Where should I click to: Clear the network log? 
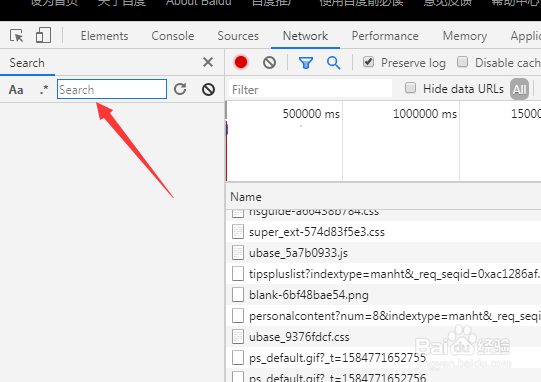pyautogui.click(x=269, y=62)
